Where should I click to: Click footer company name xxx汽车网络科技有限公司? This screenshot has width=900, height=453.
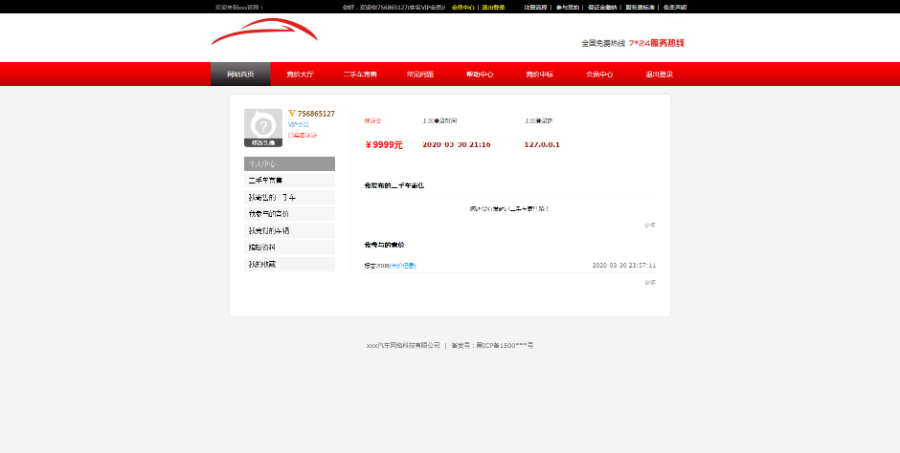point(403,346)
